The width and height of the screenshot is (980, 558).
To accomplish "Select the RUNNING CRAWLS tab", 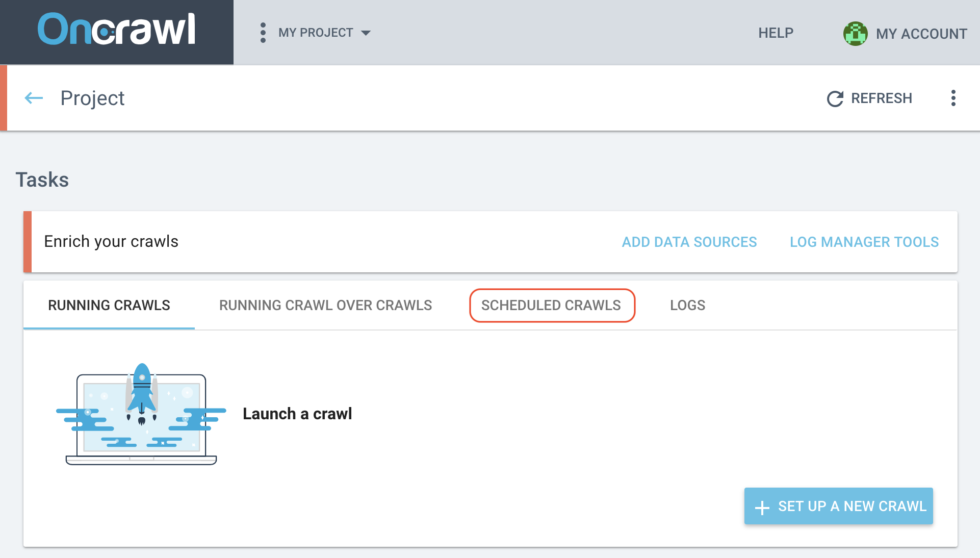I will (110, 306).
